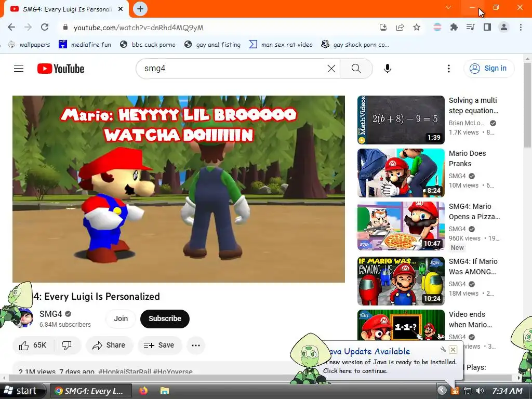Dislike the video with the thumbs down
The image size is (532, 399).
(66, 345)
